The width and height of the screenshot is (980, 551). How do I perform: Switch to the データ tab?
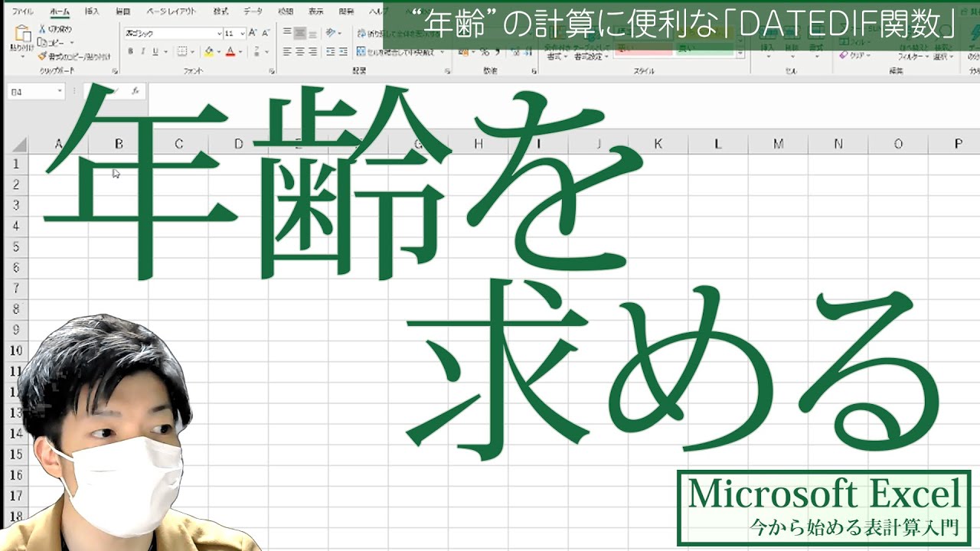[x=253, y=11]
